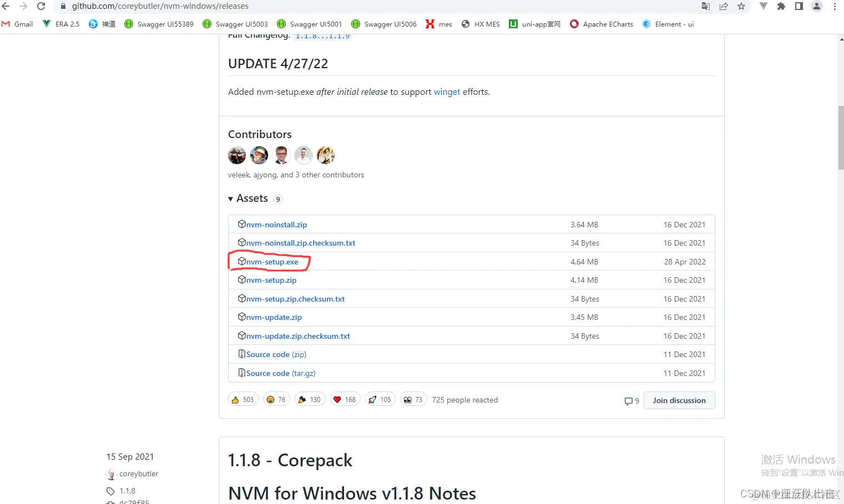Image resolution: width=844 pixels, height=504 pixels.
Task: Click heart reaction 168
Action: pyautogui.click(x=345, y=400)
